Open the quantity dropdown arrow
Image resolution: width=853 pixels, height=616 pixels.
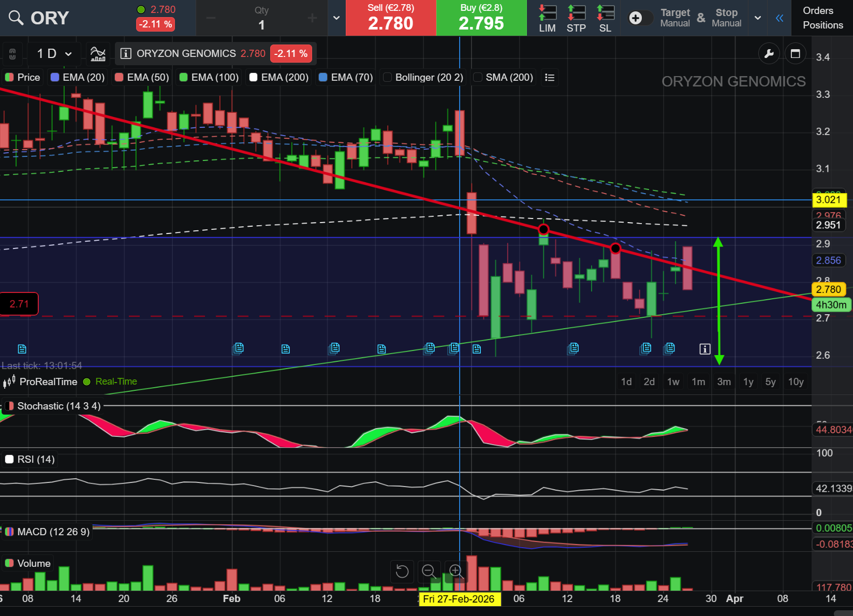336,18
